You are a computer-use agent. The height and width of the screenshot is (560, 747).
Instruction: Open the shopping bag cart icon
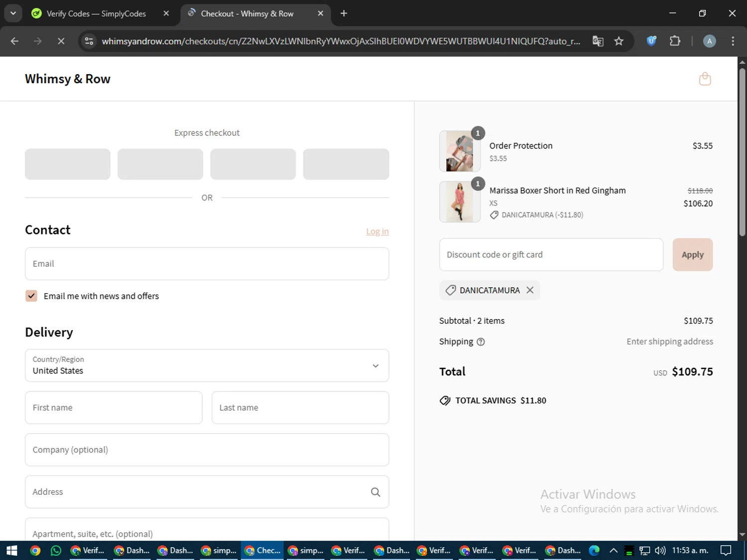(705, 79)
